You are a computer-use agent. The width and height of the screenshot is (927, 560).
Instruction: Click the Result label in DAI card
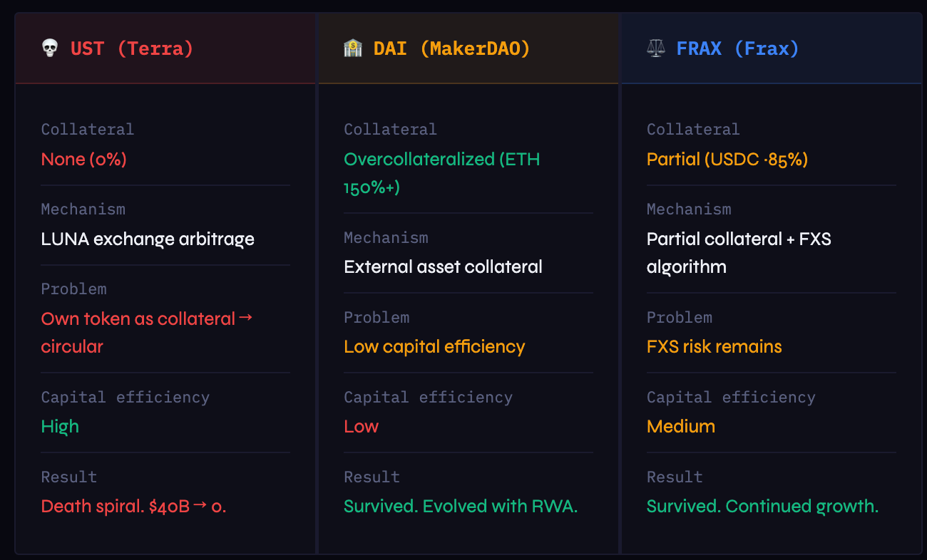pos(372,477)
